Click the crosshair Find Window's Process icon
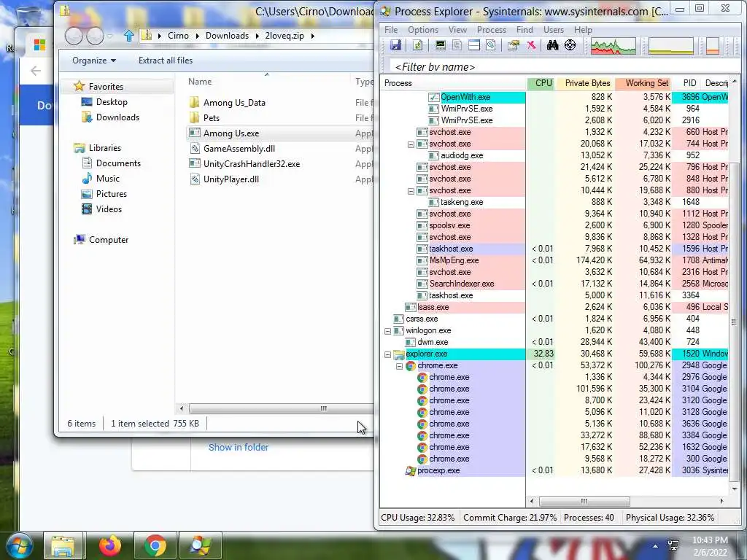Image resolution: width=747 pixels, height=560 pixels. tap(570, 45)
